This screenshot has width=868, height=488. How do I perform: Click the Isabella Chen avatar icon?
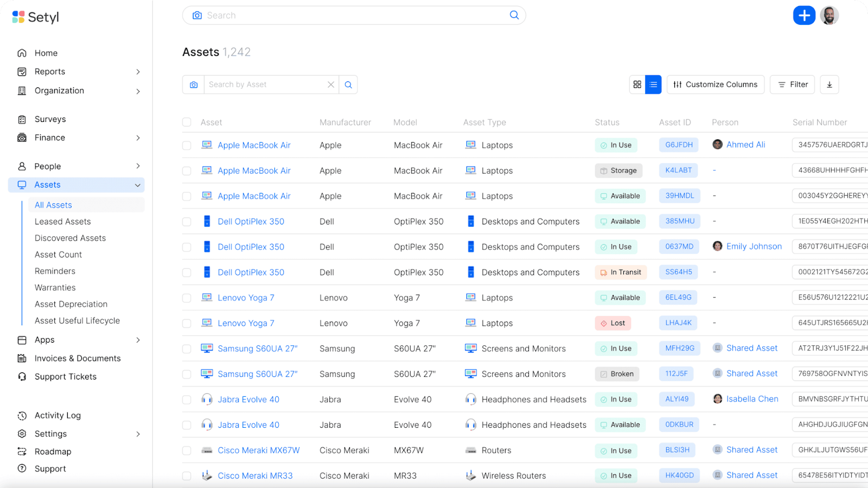717,399
